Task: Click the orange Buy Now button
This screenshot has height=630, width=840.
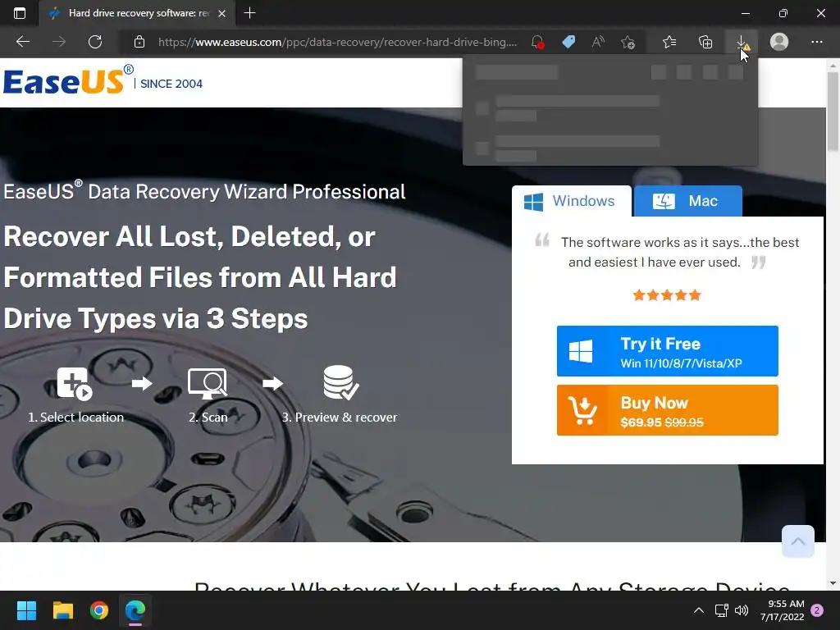Action: (x=668, y=410)
